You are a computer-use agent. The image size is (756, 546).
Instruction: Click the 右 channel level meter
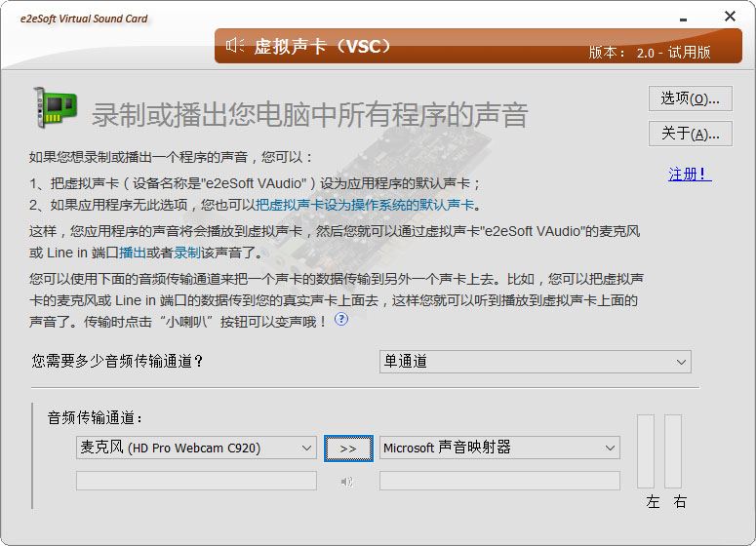pyautogui.click(x=673, y=451)
